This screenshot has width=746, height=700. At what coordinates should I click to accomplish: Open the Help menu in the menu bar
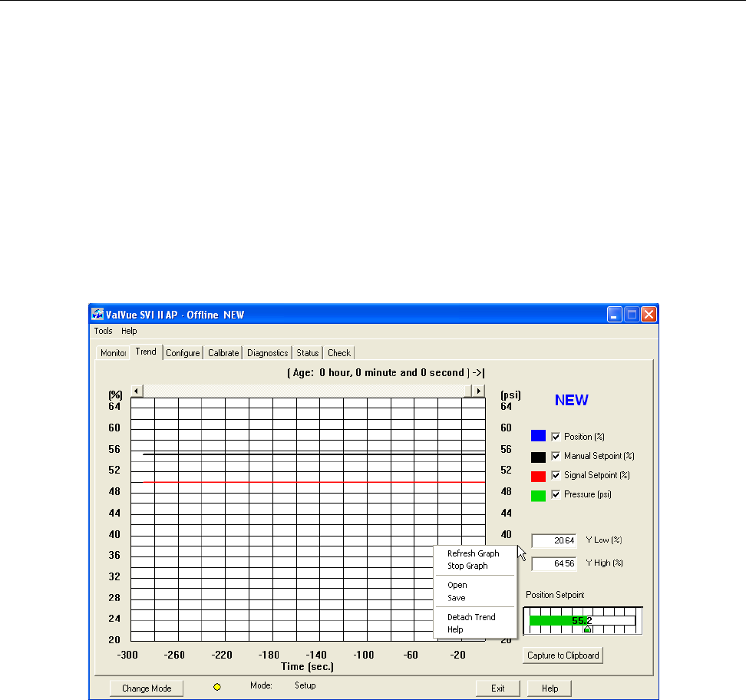coord(129,331)
